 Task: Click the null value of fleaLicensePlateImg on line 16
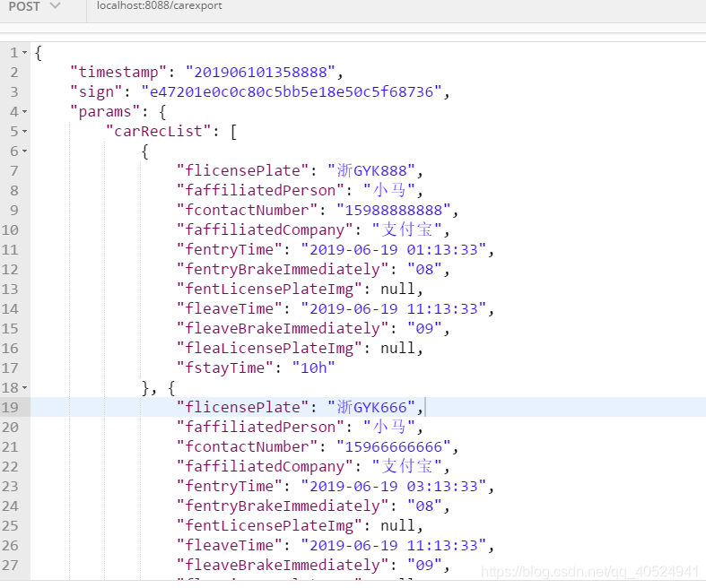(397, 348)
